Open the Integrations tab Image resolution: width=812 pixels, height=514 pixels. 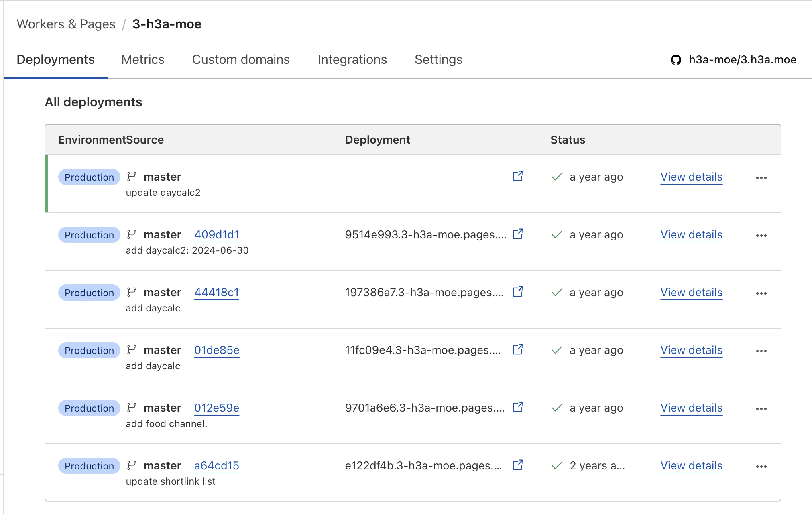tap(352, 59)
